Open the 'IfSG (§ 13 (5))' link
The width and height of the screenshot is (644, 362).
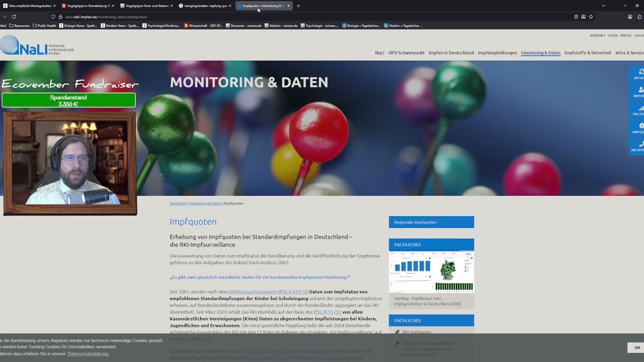click(x=328, y=312)
